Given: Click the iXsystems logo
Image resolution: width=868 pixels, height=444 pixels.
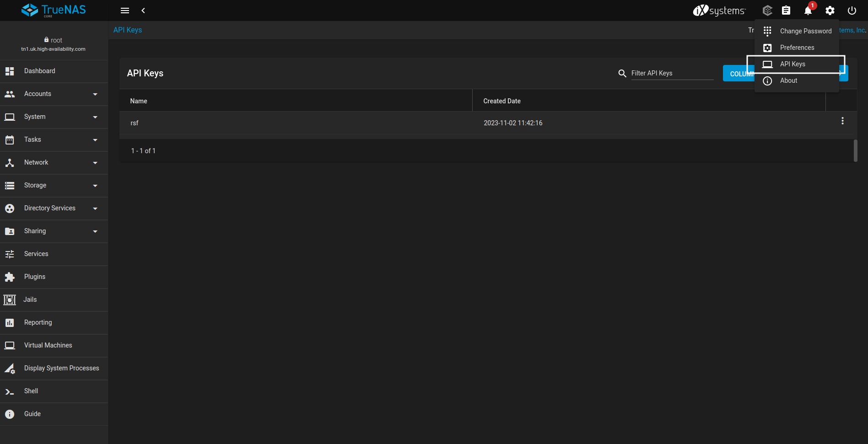Looking at the screenshot, I should (x=719, y=11).
